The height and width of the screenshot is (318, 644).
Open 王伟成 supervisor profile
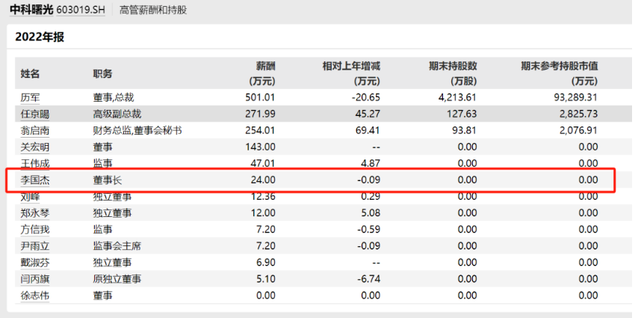(35, 163)
